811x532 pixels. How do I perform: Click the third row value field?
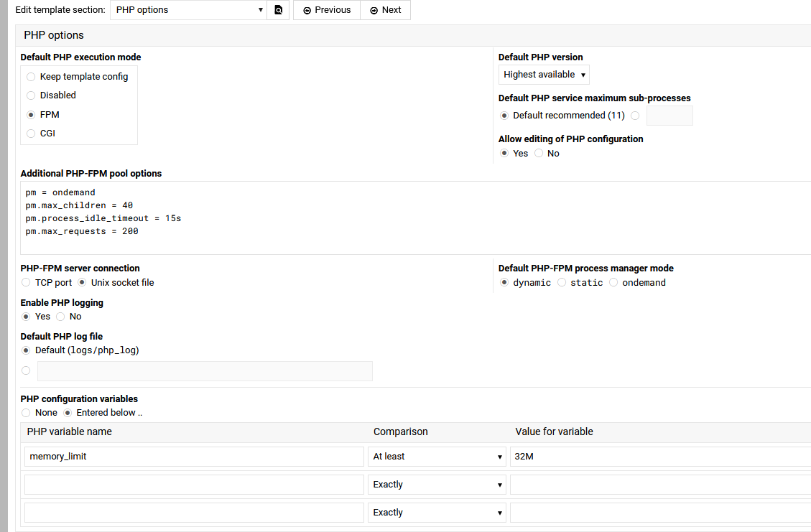(660, 513)
